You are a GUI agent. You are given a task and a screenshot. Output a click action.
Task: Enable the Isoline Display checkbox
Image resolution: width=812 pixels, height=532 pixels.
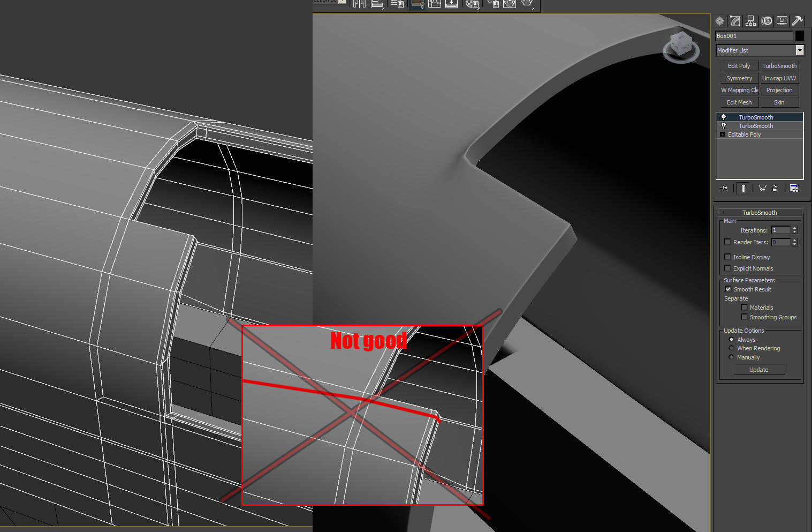[727, 257]
